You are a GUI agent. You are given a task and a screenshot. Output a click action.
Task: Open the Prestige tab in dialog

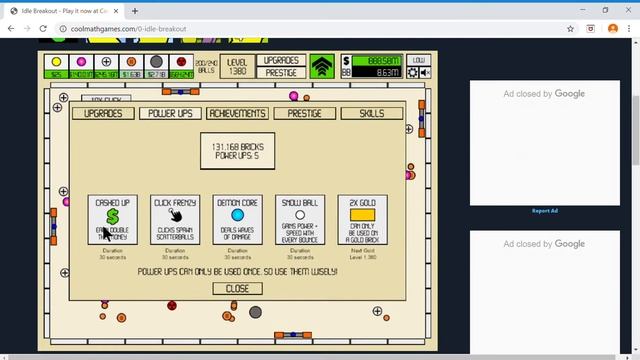[x=304, y=113]
